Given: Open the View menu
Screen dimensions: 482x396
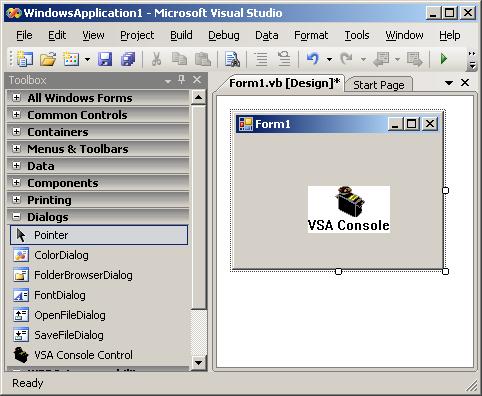Looking at the screenshot, I should [93, 35].
